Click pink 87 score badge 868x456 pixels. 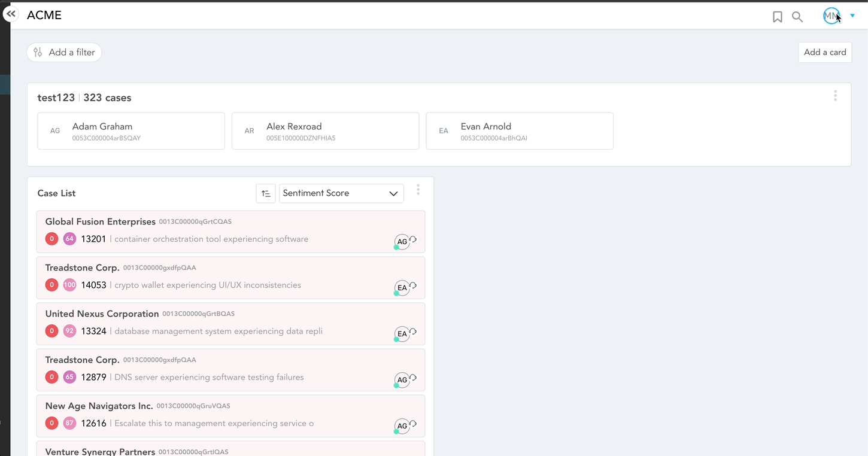tap(69, 423)
